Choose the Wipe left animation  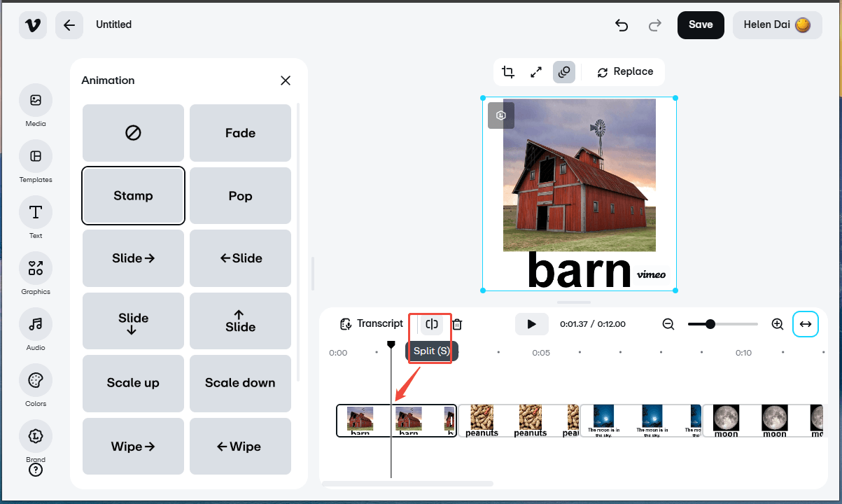click(240, 447)
